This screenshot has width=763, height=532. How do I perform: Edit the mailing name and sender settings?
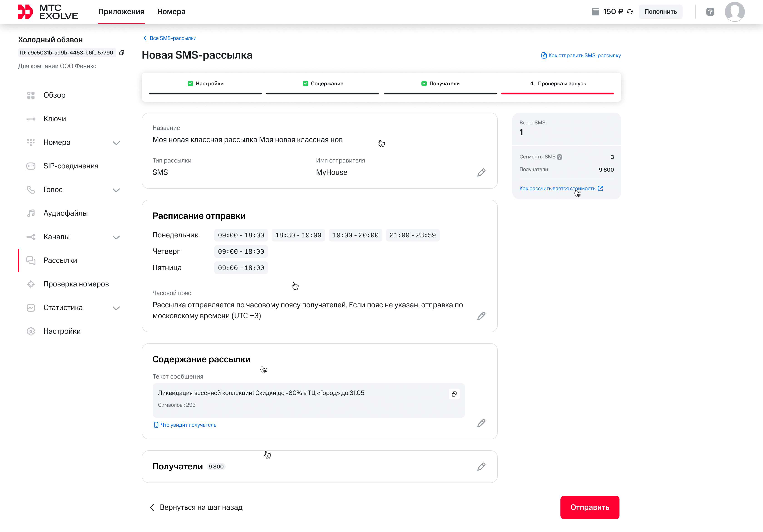click(481, 172)
